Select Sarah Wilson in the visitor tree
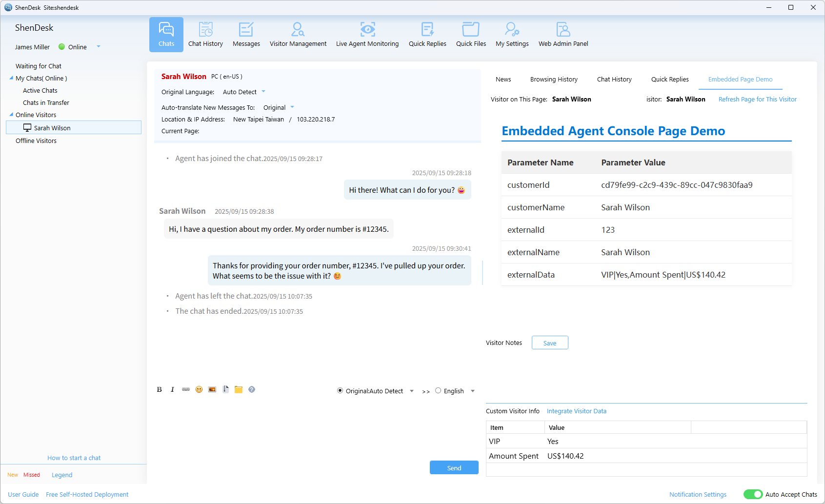 pyautogui.click(x=52, y=128)
